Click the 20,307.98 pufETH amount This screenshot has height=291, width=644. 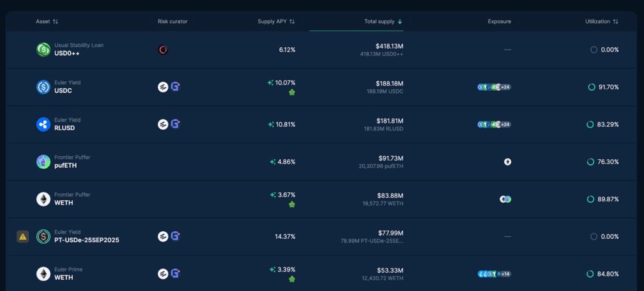pyautogui.click(x=380, y=166)
